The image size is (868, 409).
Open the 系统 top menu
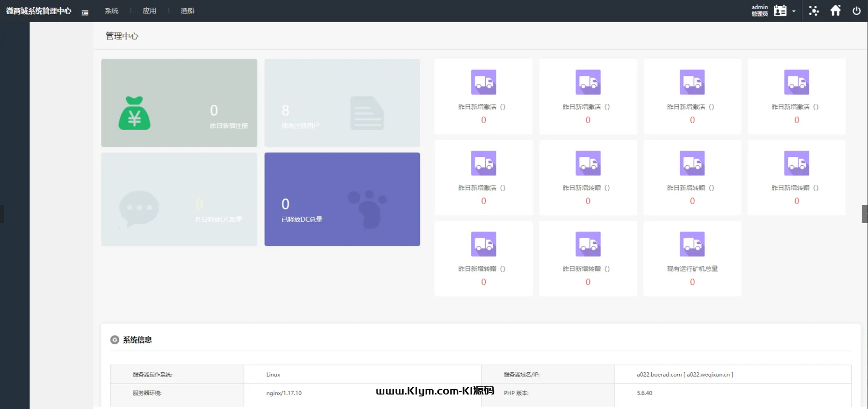coord(112,11)
